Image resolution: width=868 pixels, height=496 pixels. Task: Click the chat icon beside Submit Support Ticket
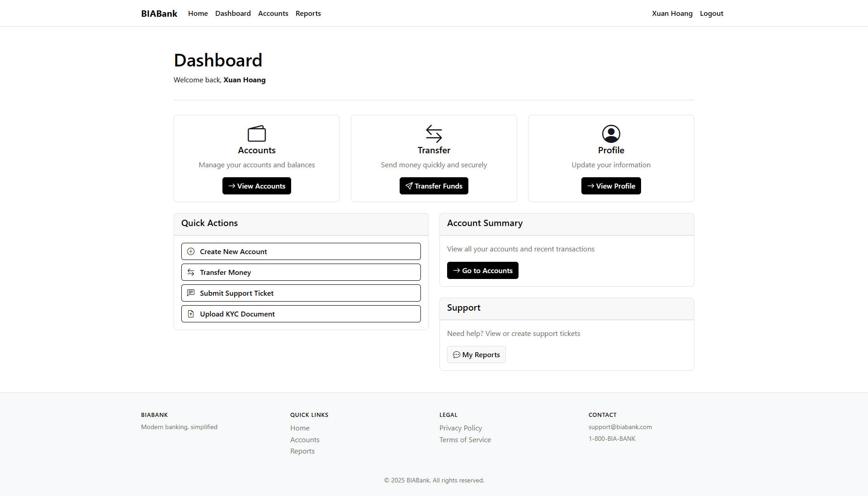[x=191, y=293]
